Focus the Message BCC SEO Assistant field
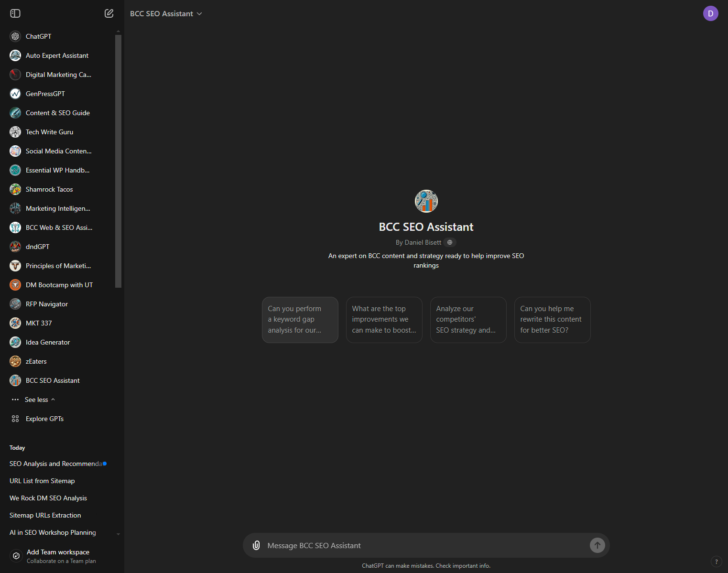728x573 pixels. (425, 545)
